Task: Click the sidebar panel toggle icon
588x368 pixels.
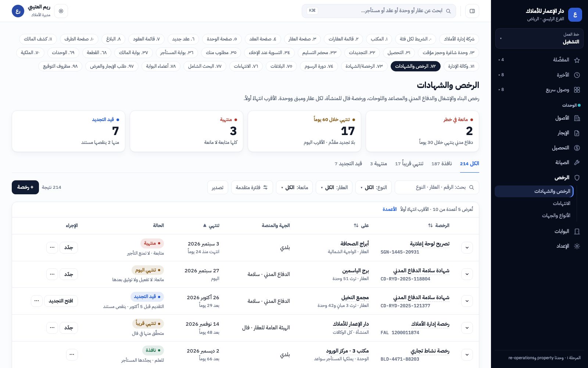Action: pyautogui.click(x=472, y=11)
